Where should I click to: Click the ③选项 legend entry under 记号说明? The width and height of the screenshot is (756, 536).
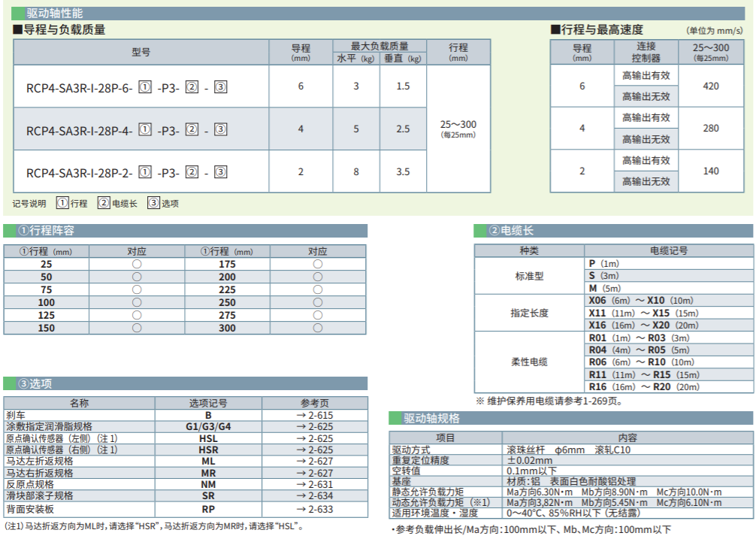tap(163, 203)
